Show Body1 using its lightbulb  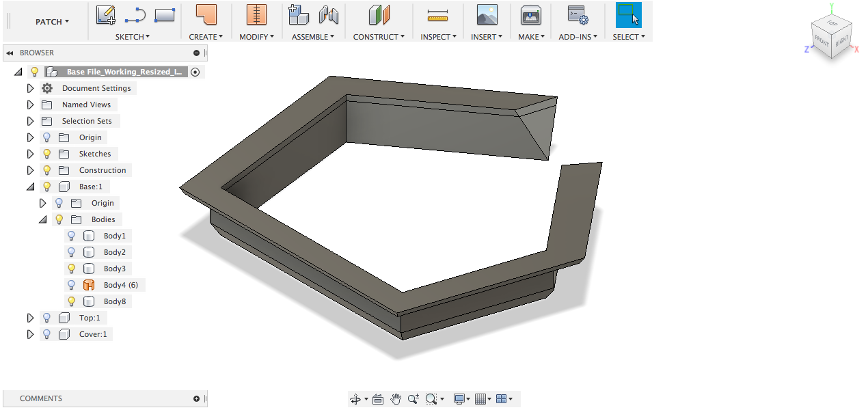coord(71,236)
